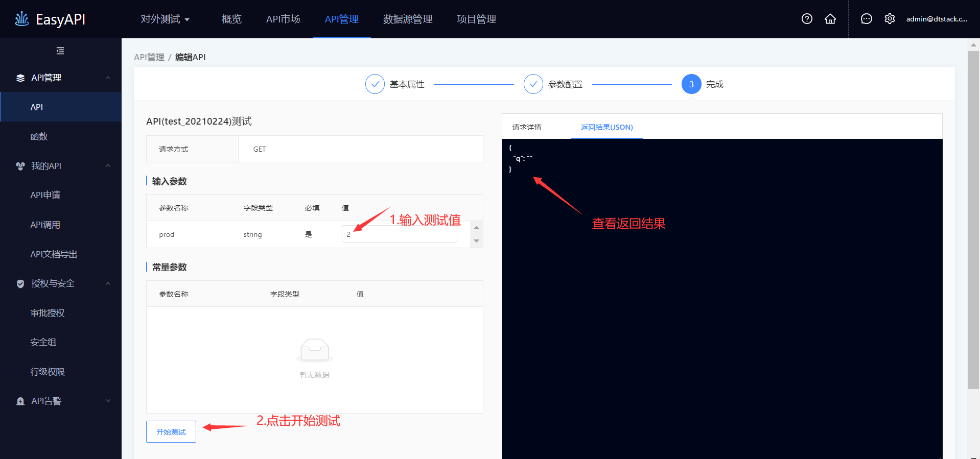Click the API管理 layers icon in sidebar

coord(20,78)
